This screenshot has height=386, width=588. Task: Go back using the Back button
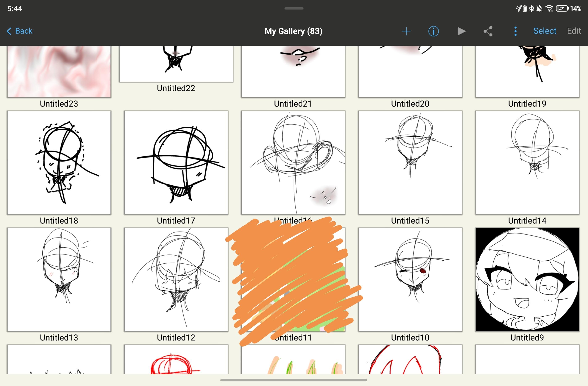pos(20,31)
